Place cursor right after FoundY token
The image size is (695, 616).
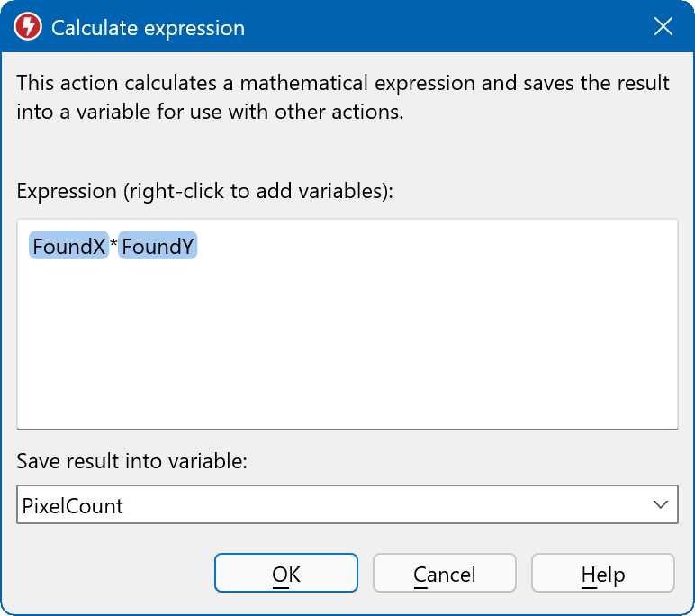(200, 246)
